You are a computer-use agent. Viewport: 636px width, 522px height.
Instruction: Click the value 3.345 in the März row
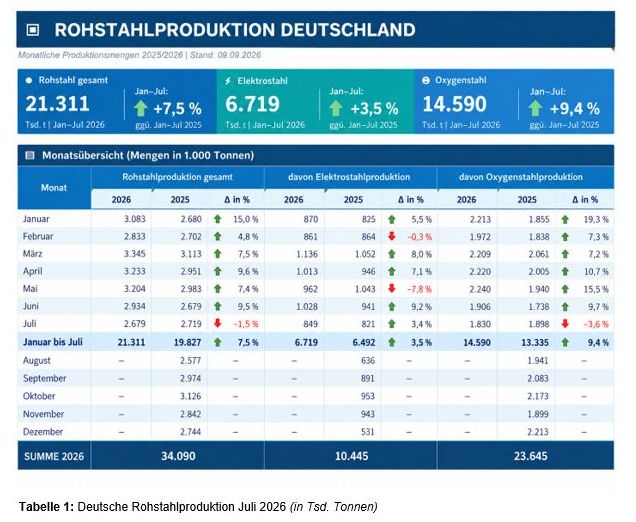135,254
